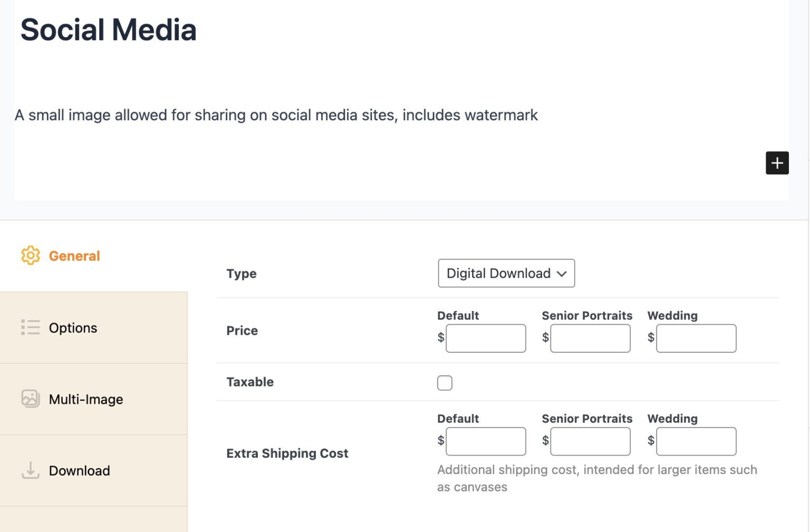Enable the Taxable checkbox
The width and height of the screenshot is (810, 532).
(445, 382)
